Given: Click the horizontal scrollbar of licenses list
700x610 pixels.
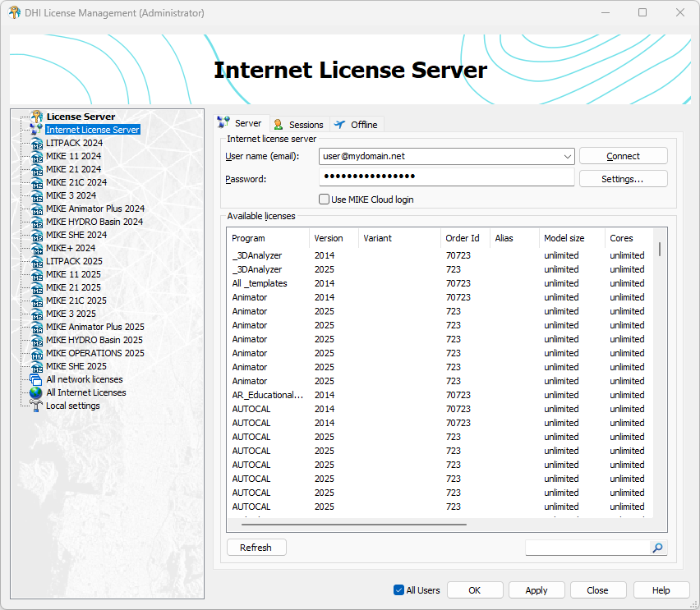Looking at the screenshot, I should (x=354, y=525).
